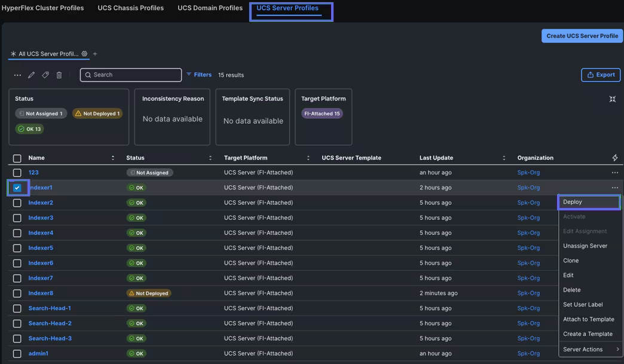This screenshot has width=624, height=364.
Task: Sort table by the Name column
Action: 36,158
